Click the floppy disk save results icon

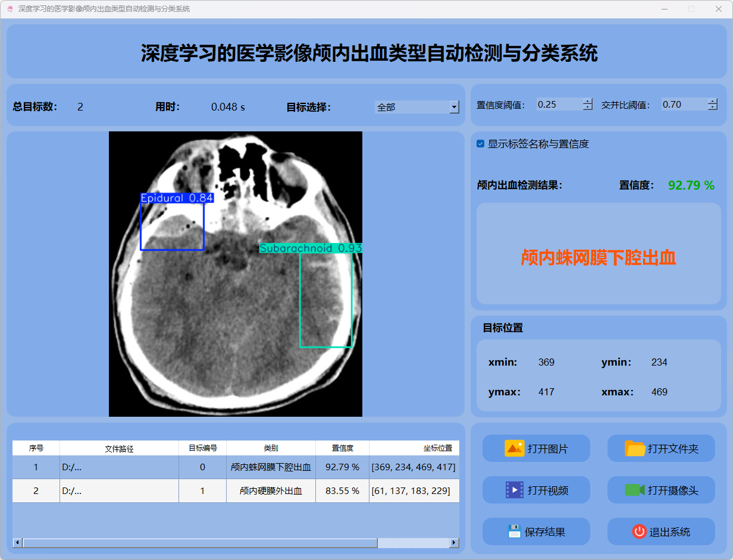pyautogui.click(x=514, y=531)
